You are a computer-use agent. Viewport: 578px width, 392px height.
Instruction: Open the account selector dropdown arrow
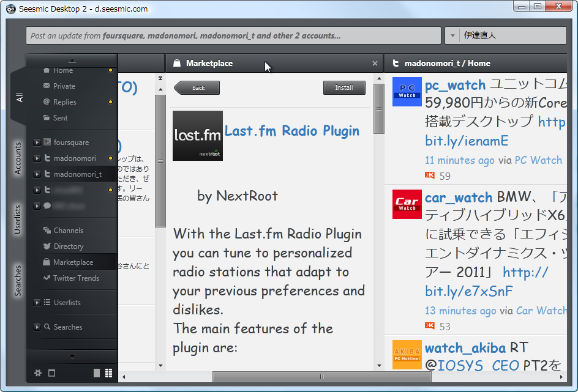(452, 35)
